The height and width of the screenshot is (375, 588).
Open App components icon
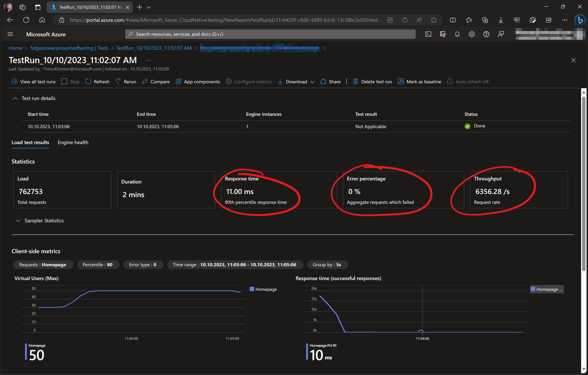click(x=179, y=81)
